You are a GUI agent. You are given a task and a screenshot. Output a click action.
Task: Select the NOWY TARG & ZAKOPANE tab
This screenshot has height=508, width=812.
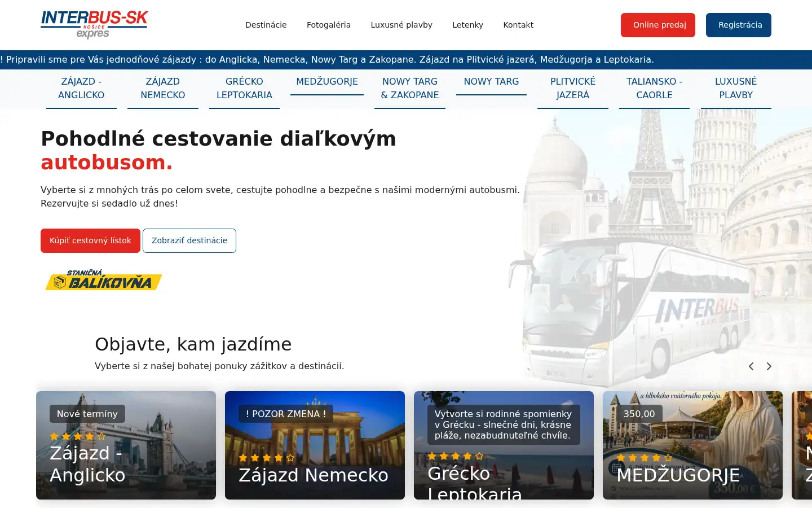(x=410, y=89)
